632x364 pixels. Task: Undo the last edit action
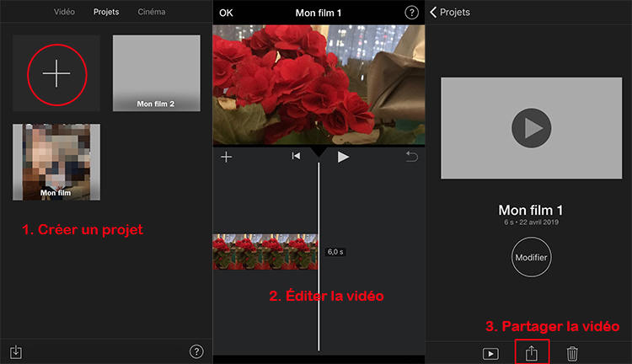[411, 157]
